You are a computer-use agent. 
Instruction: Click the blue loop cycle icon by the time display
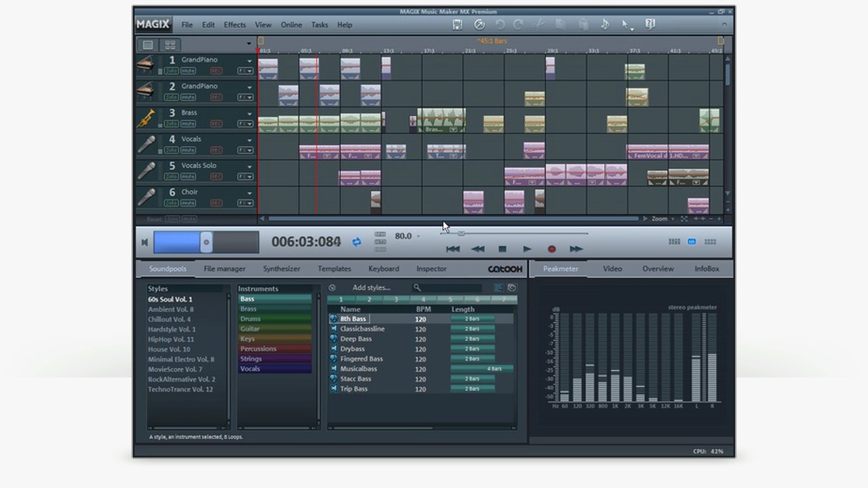(x=356, y=241)
